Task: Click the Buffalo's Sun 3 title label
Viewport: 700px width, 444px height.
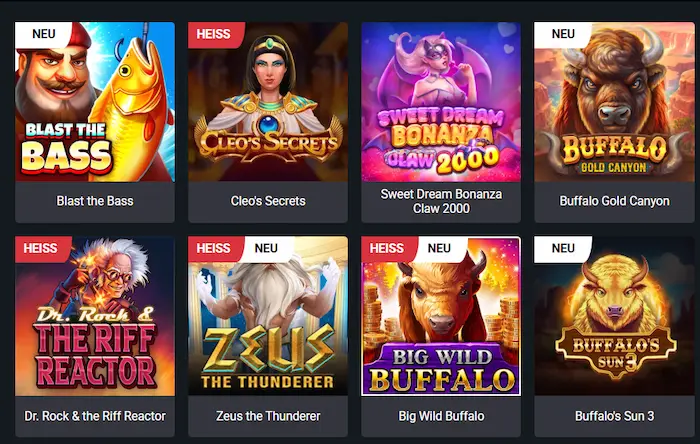Action: (x=614, y=416)
